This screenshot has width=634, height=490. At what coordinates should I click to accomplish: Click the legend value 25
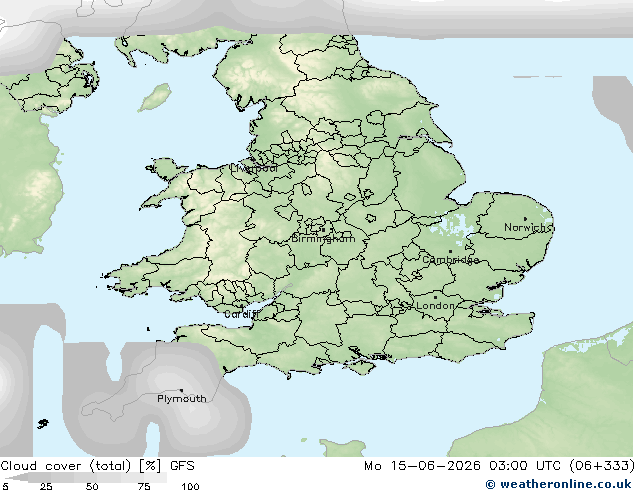[46, 486]
